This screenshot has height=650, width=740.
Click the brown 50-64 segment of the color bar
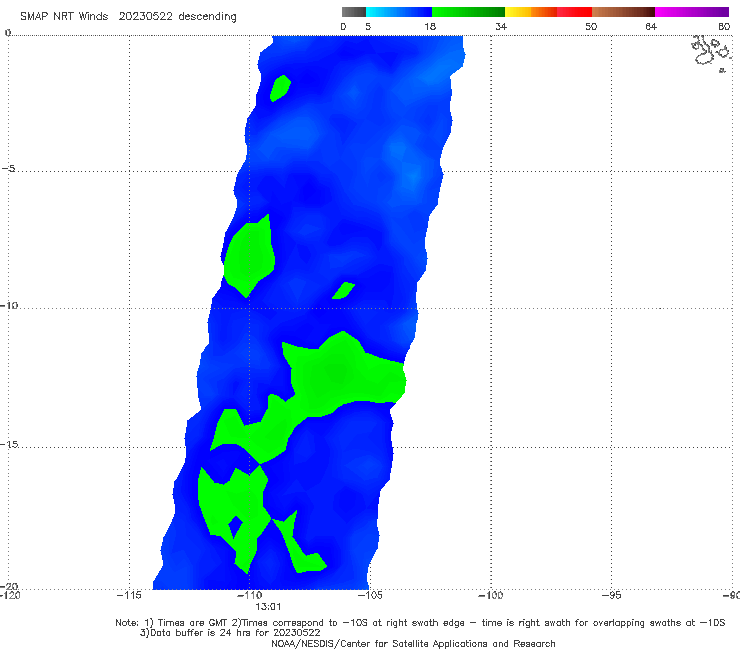pyautogui.click(x=623, y=12)
